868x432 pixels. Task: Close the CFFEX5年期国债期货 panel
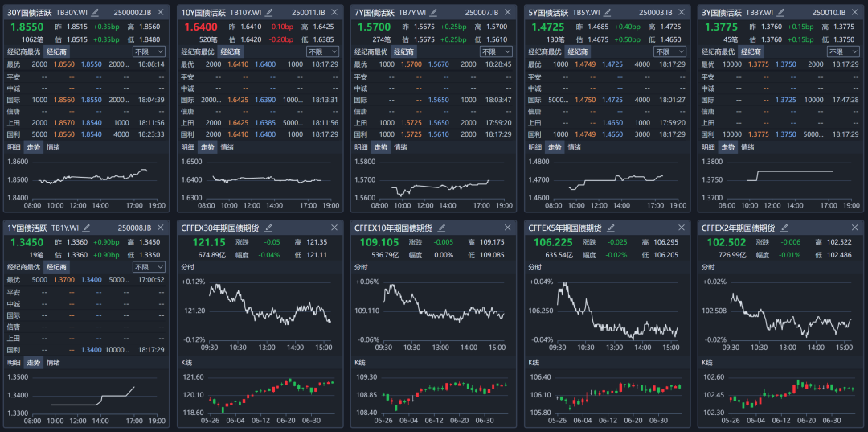click(x=682, y=228)
